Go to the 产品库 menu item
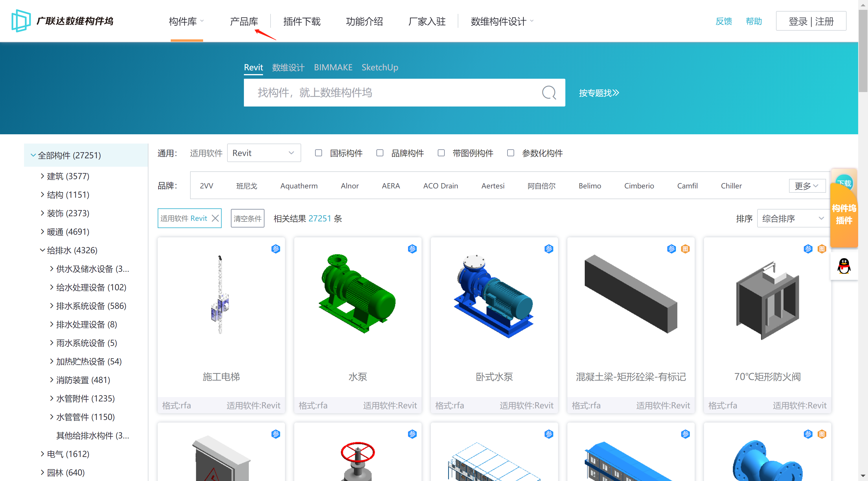The height and width of the screenshot is (481, 868). point(244,21)
